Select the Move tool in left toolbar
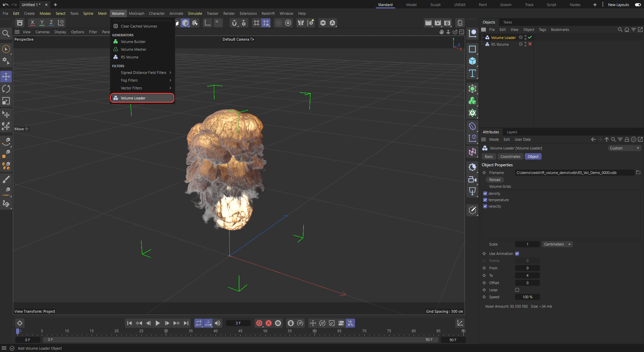The width and height of the screenshot is (644, 352). (x=6, y=77)
